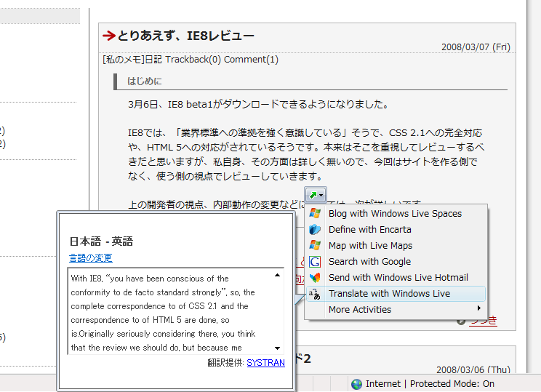
Task: Click the translated English text box
Action: click(x=176, y=311)
